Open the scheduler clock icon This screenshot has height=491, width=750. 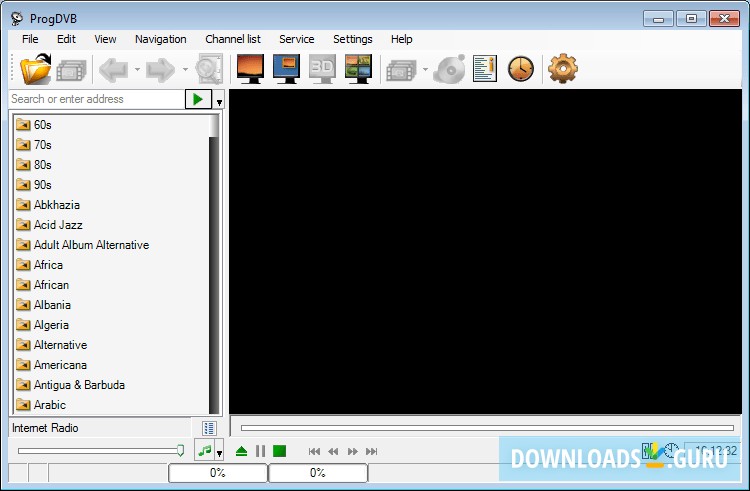coord(520,69)
